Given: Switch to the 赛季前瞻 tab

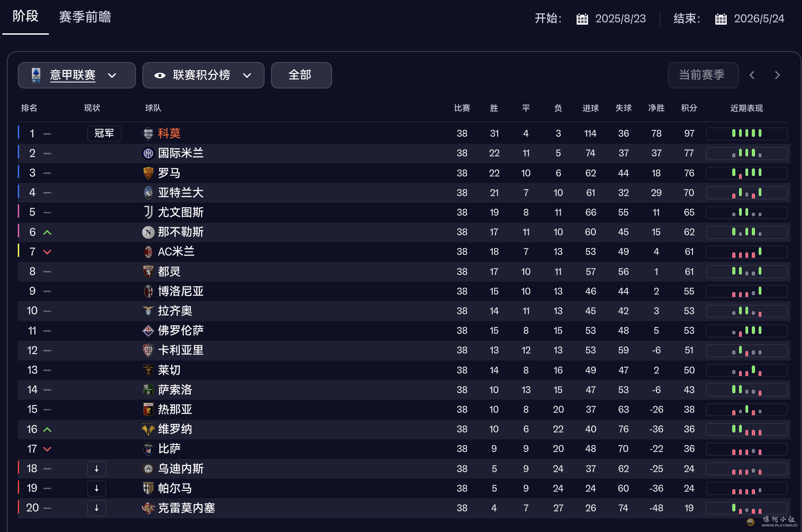Looking at the screenshot, I should pyautogui.click(x=85, y=17).
